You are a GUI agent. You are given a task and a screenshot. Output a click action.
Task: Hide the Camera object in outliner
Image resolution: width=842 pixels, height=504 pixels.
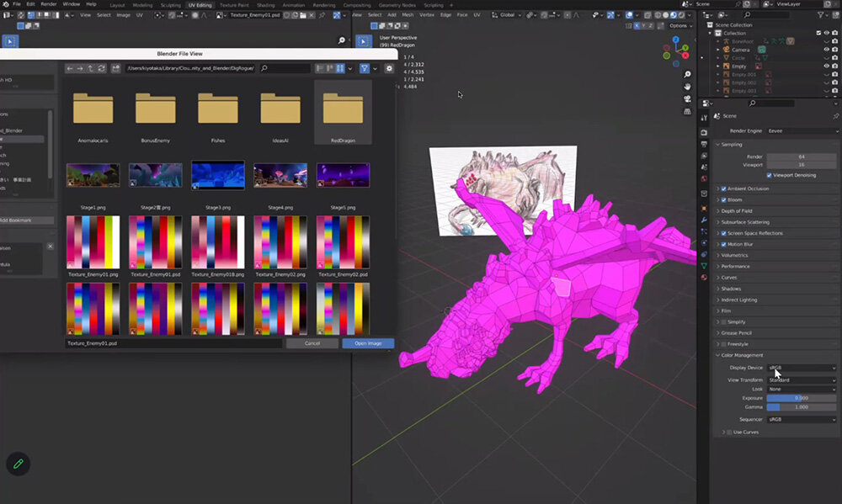click(x=825, y=50)
